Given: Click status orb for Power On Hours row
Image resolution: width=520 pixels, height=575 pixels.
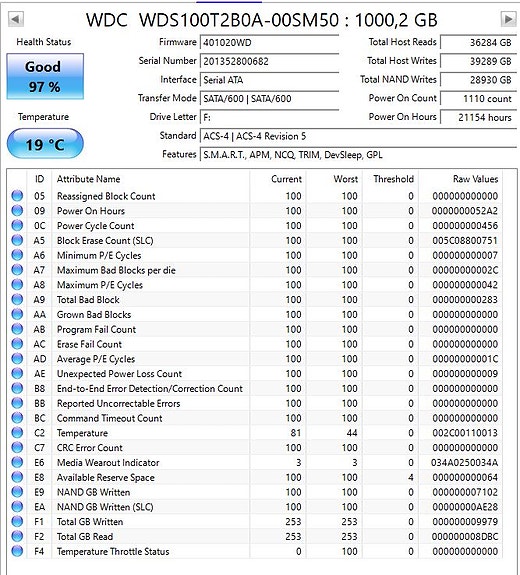Looking at the screenshot, I should tap(17, 210).
